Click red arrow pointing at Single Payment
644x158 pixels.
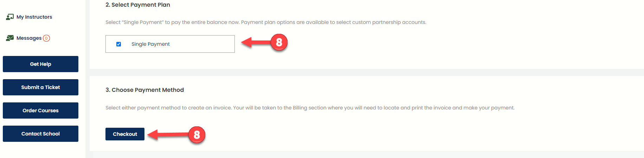255,43
